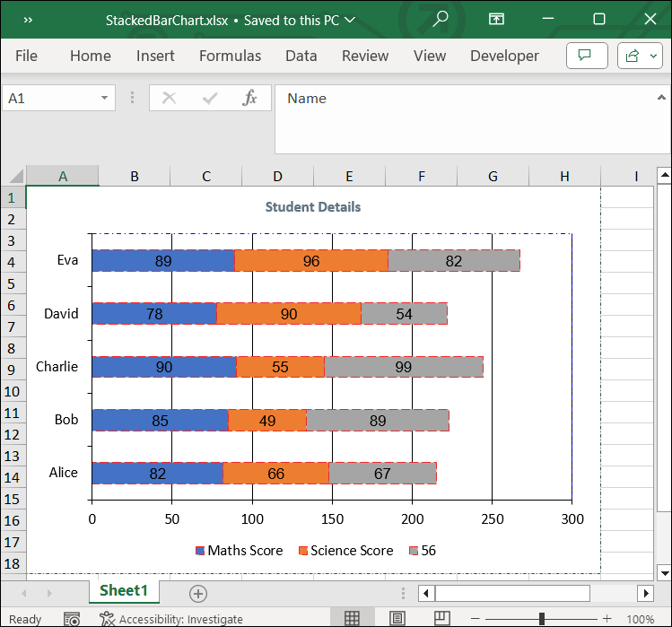Select the Student Details chart title
The image size is (672, 627).
tap(313, 207)
